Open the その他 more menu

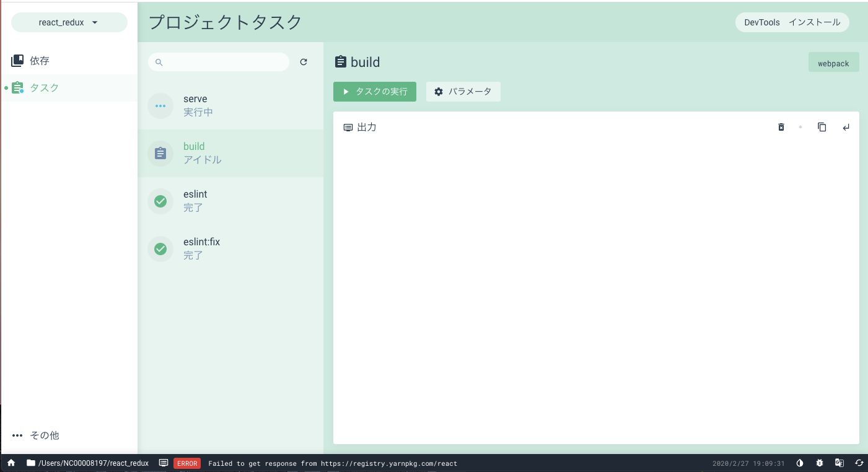pos(69,435)
